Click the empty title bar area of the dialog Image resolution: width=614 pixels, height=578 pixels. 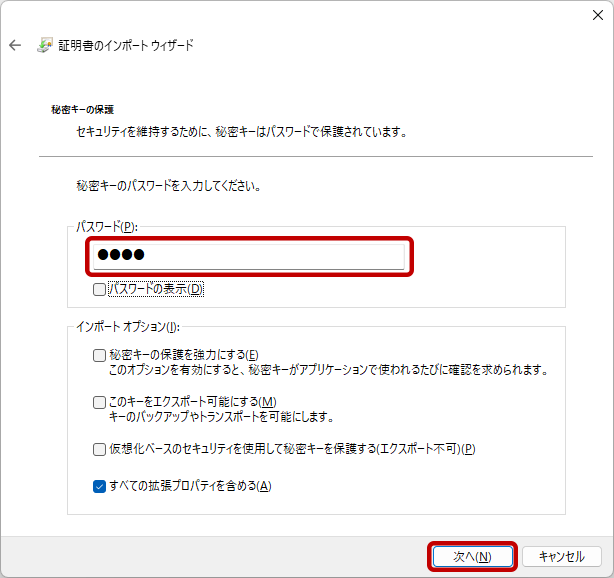300,15
